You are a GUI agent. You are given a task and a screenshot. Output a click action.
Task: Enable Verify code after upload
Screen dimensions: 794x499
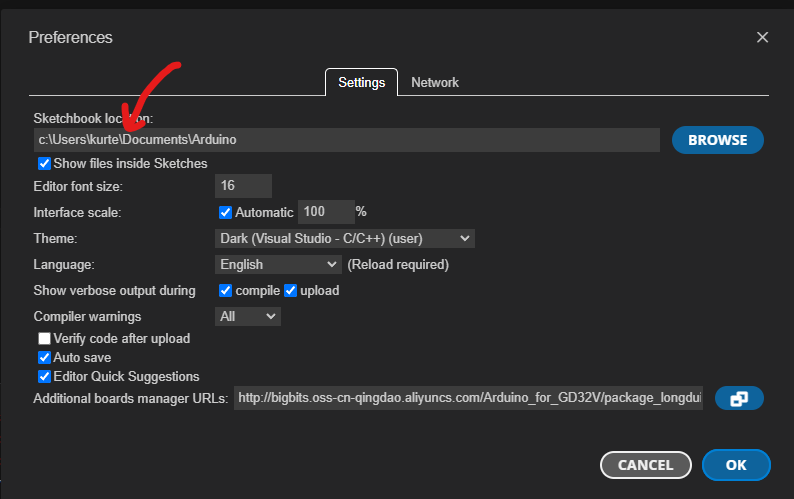pyautogui.click(x=44, y=339)
